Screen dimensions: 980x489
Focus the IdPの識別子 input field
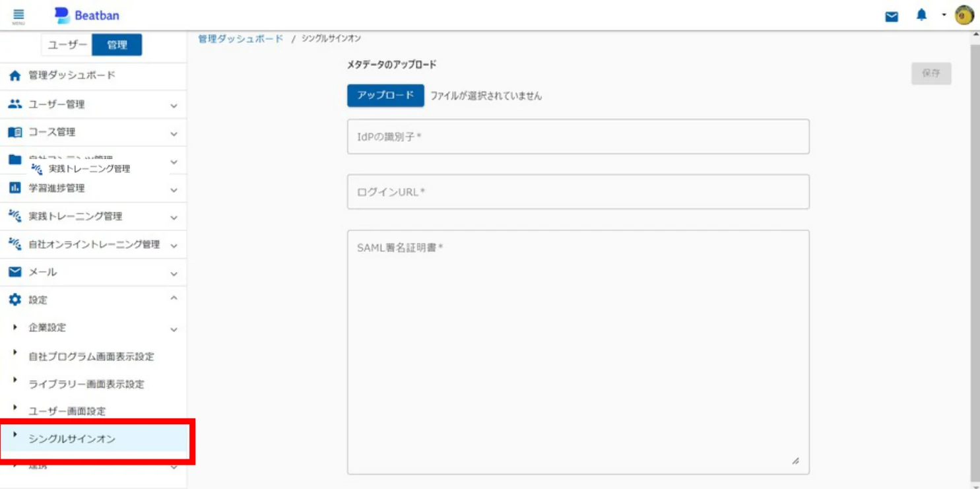(578, 137)
